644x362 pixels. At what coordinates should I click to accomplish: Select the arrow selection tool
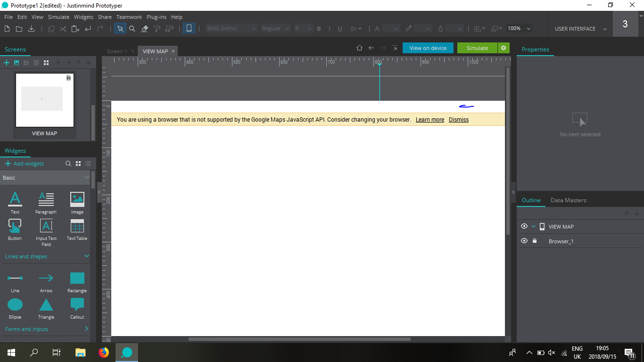[120, 29]
